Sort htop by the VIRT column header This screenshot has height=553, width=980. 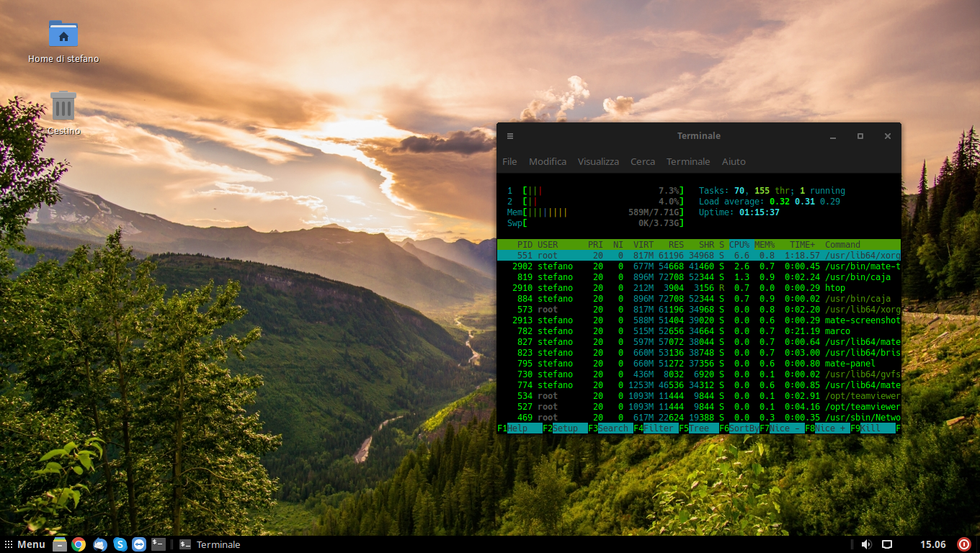643,245
